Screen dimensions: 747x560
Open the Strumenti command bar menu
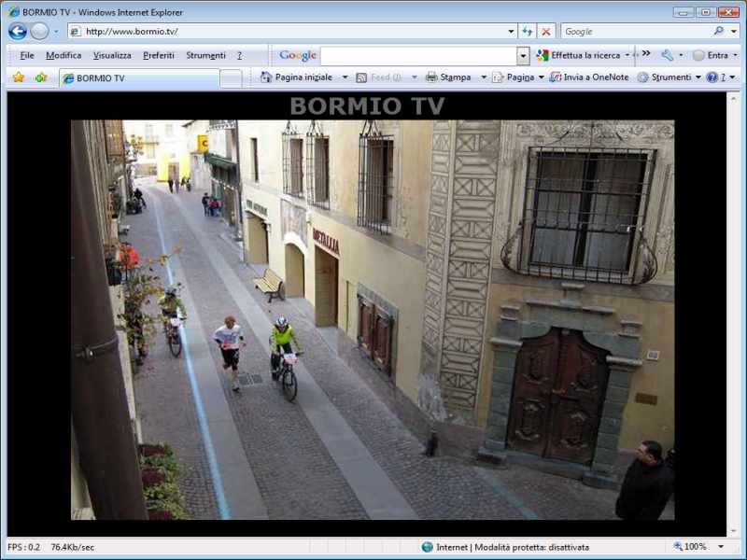coord(669,77)
